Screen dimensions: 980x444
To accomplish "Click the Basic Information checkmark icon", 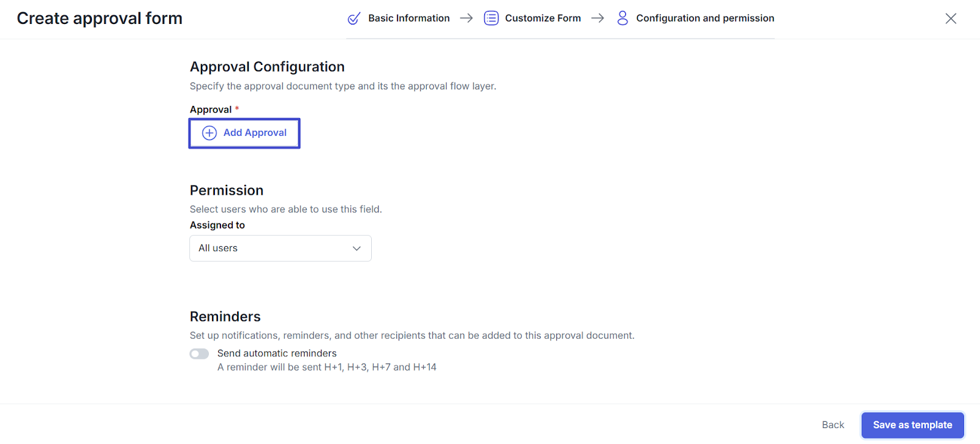I will coord(354,18).
